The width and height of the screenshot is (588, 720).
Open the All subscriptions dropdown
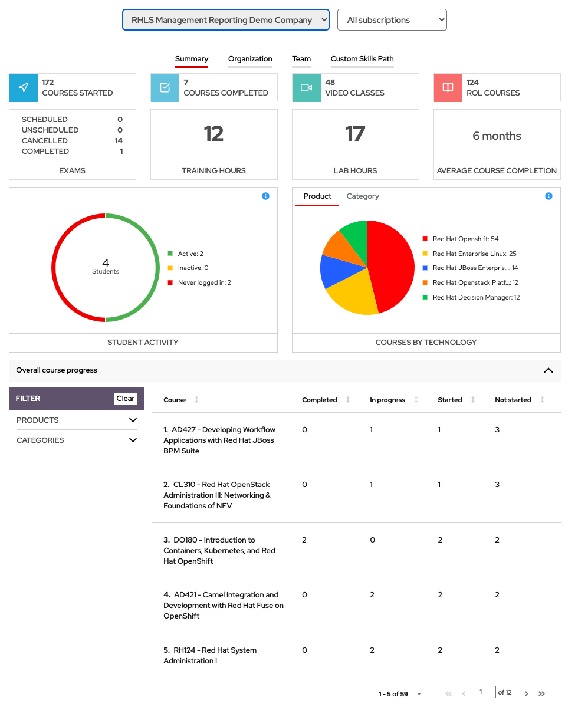click(392, 19)
